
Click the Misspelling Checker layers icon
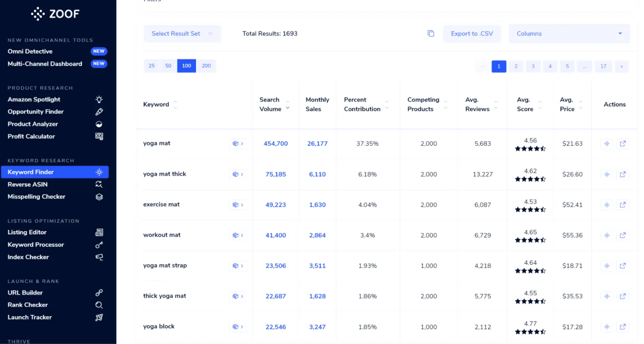coord(99,197)
